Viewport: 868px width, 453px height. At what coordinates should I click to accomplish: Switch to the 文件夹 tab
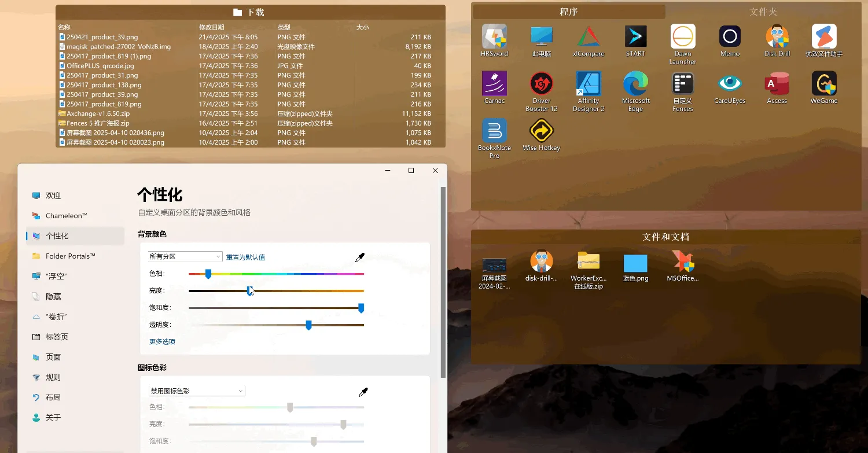click(x=763, y=12)
